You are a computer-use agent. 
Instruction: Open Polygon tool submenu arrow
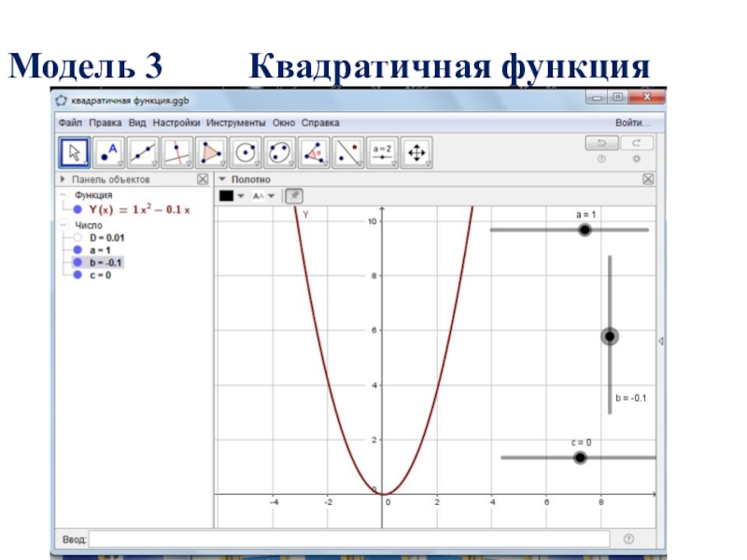click(223, 164)
